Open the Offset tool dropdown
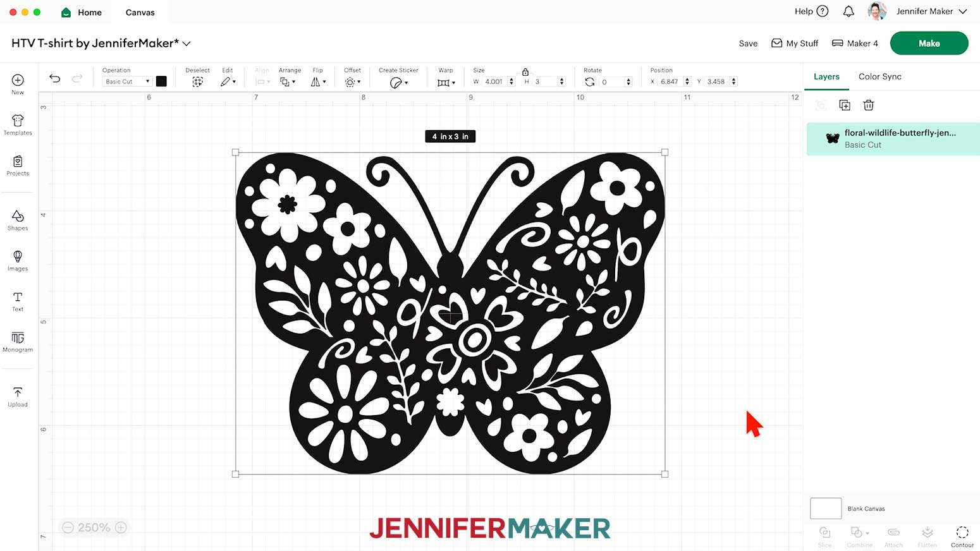 coord(352,82)
